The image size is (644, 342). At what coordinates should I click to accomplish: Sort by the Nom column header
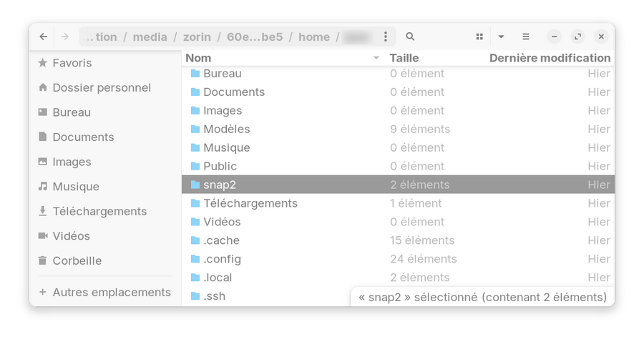click(x=198, y=58)
